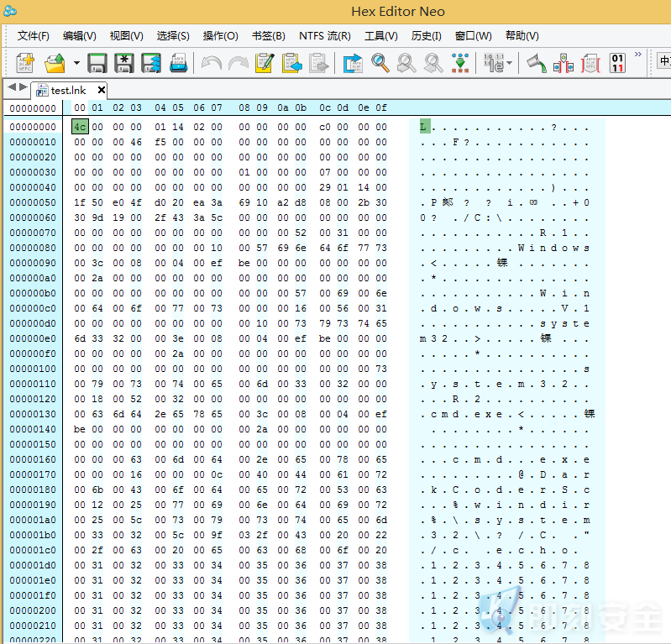Click the Open file folder icon
The height and width of the screenshot is (644, 671).
tap(55, 63)
